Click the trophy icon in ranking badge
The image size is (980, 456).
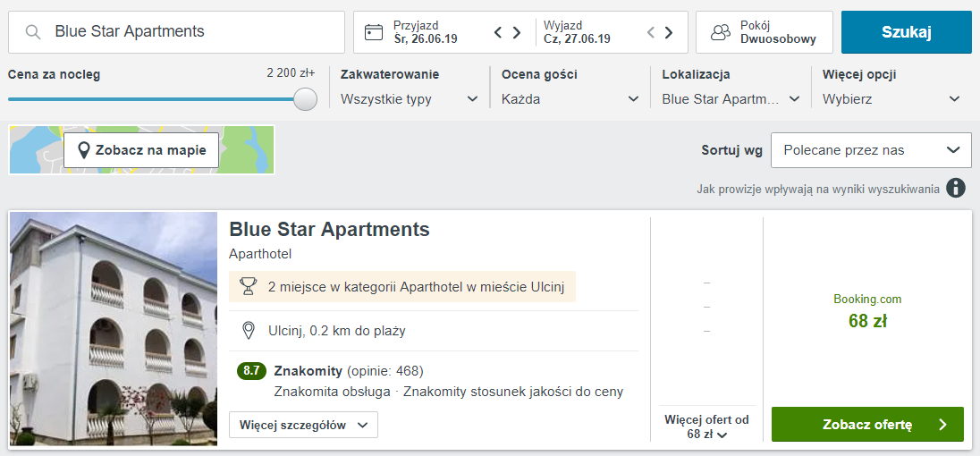pyautogui.click(x=248, y=287)
